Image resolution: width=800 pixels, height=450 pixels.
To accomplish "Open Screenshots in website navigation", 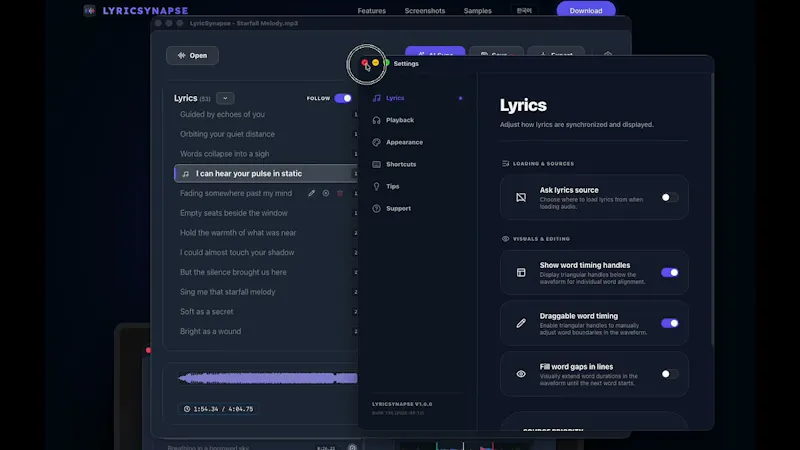I will 424,11.
